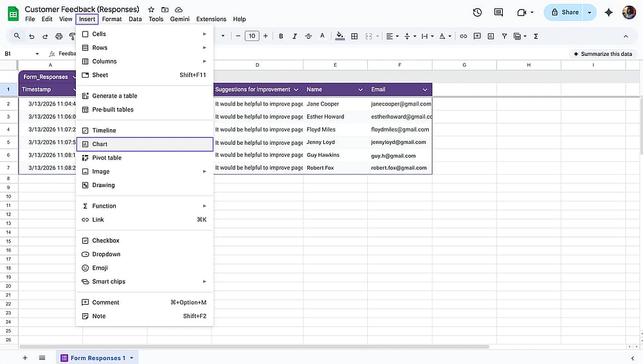Click the Undo arrow icon
Viewport: 643px width, 364px height.
[32, 36]
